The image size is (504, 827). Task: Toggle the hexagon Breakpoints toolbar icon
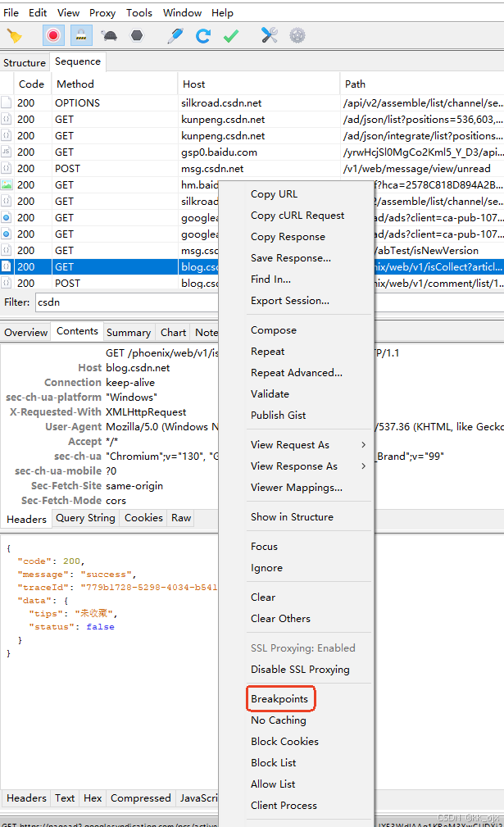tap(137, 36)
